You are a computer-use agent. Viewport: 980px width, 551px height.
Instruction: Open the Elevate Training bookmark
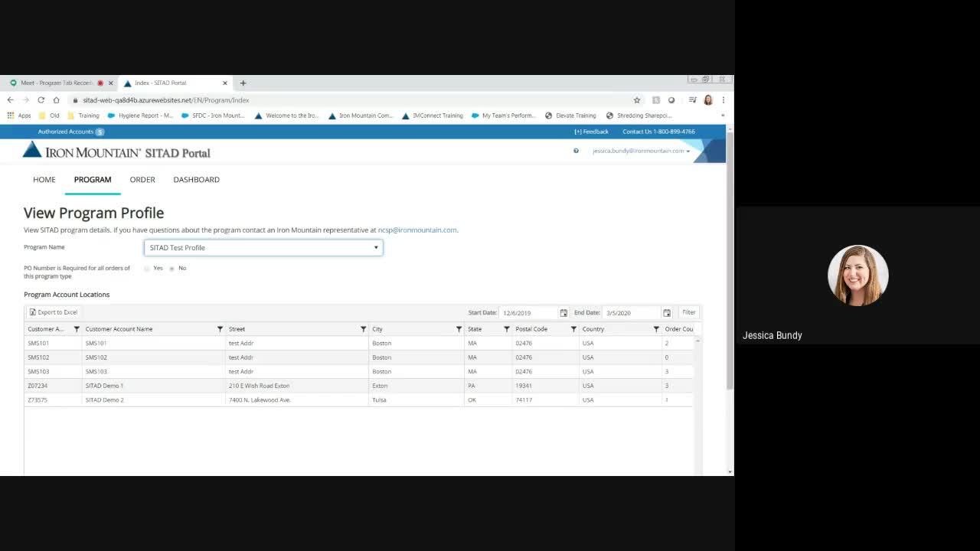click(x=570, y=116)
